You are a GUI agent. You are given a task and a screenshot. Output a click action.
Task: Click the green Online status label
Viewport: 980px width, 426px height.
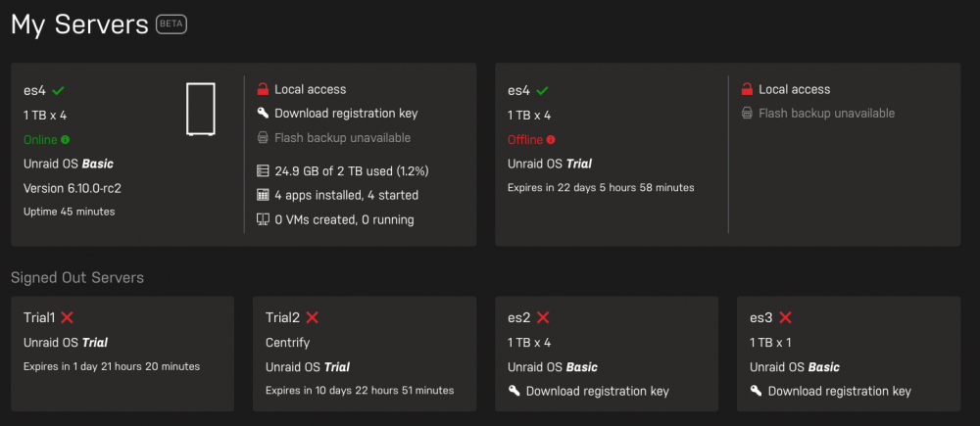tap(40, 140)
